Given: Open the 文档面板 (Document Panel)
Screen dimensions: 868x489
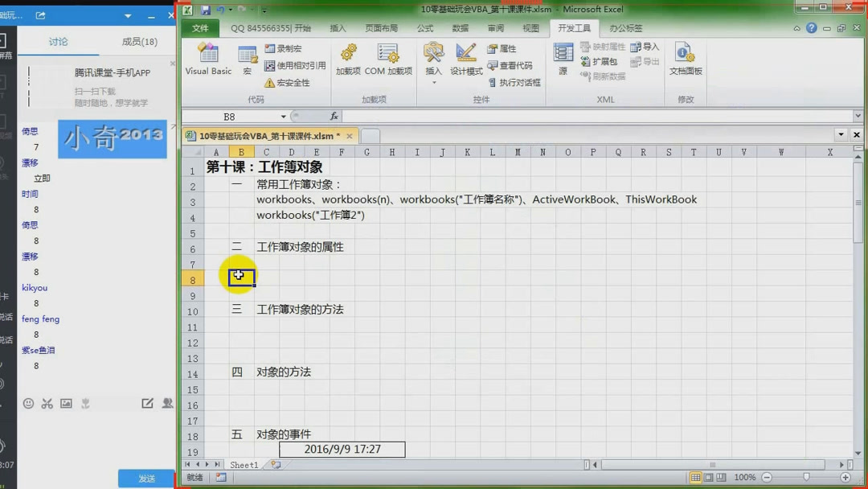Looking at the screenshot, I should [684, 60].
